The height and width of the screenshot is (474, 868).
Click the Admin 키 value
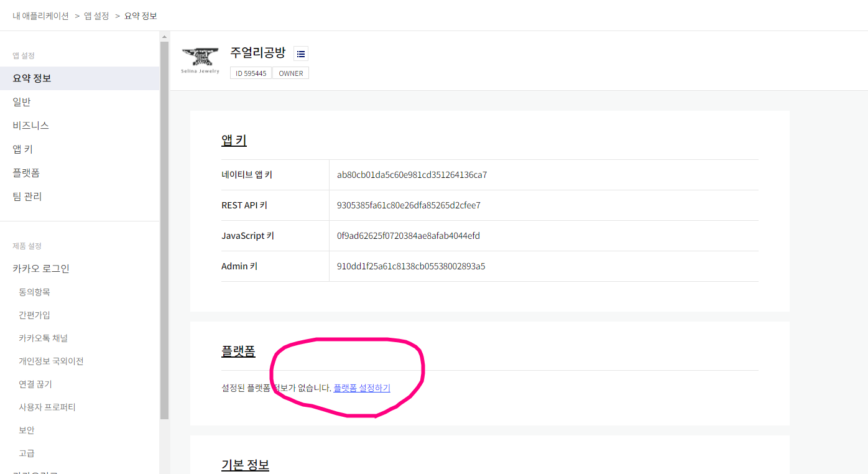(411, 266)
